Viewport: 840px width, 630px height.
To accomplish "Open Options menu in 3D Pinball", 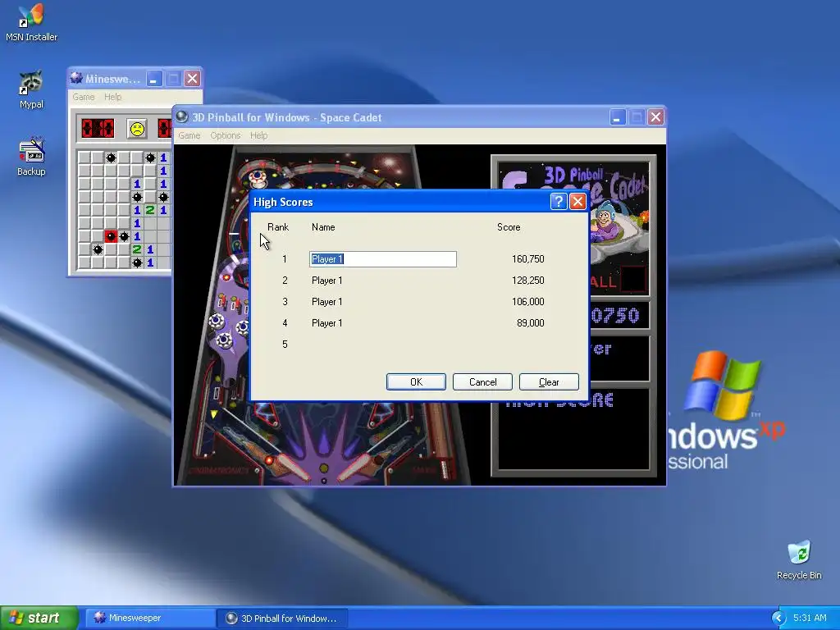I will click(x=225, y=135).
